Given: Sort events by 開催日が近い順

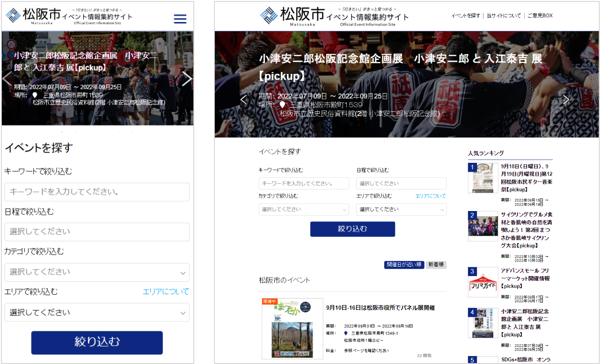Looking at the screenshot, I should 404,265.
